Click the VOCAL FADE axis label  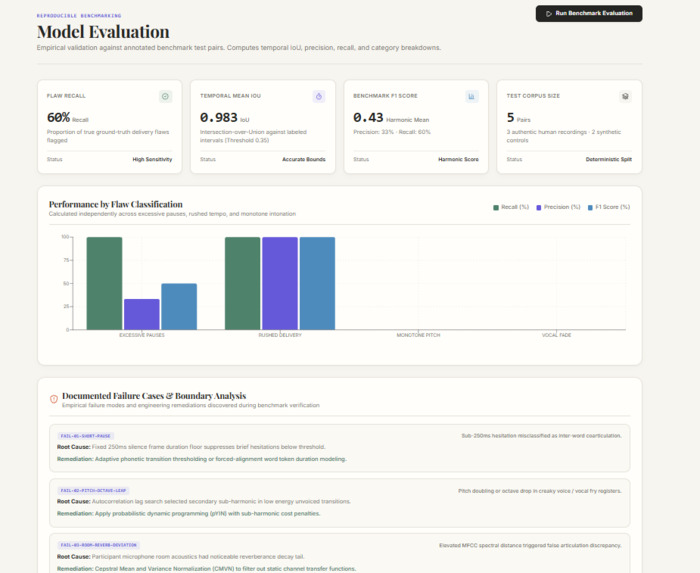(x=557, y=335)
